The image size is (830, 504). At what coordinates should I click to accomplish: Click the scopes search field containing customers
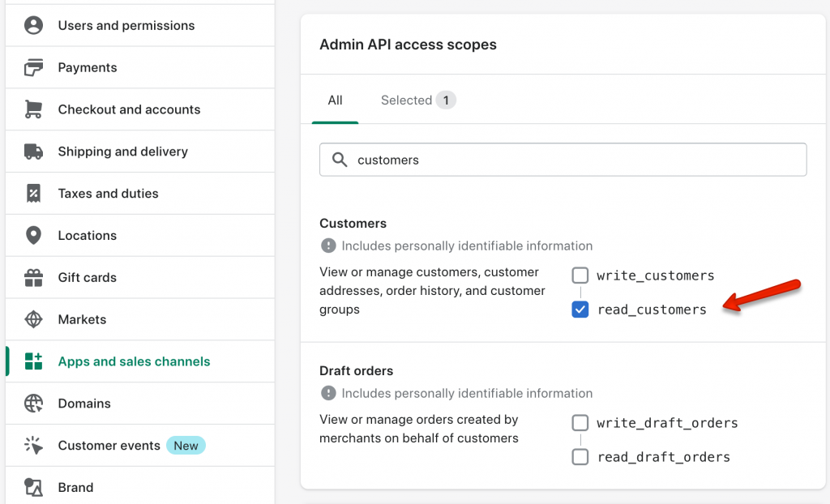pyautogui.click(x=563, y=160)
